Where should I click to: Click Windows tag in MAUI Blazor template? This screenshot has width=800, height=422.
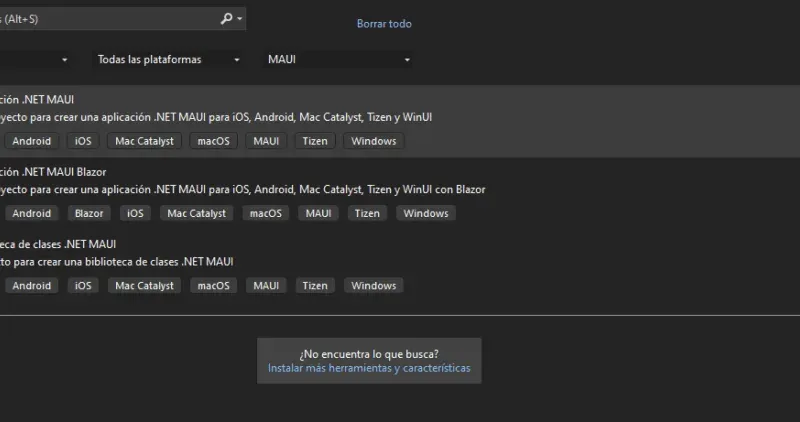[x=426, y=214]
